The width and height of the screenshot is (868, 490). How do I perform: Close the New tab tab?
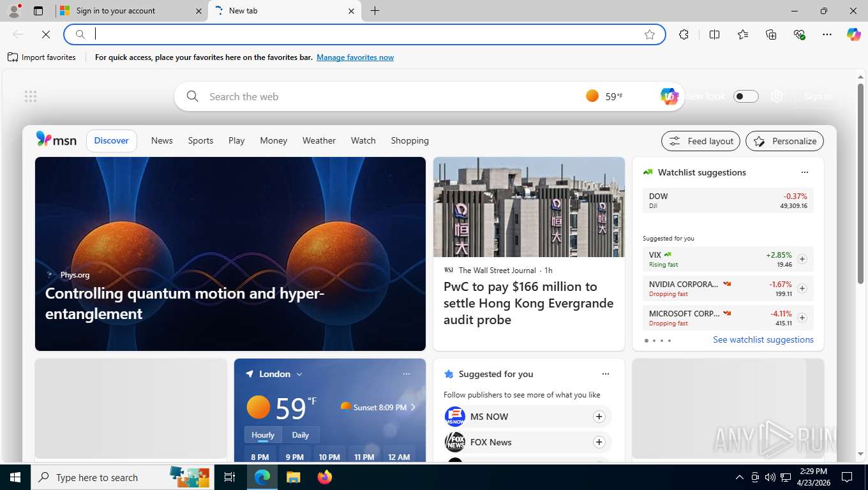(351, 11)
